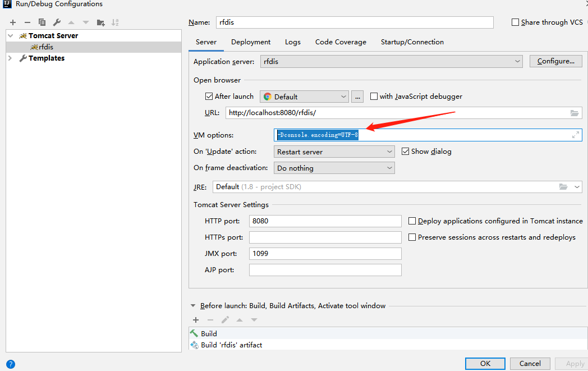Viewport: 588px width, 371px height.
Task: Click the Configure... button
Action: 556,61
